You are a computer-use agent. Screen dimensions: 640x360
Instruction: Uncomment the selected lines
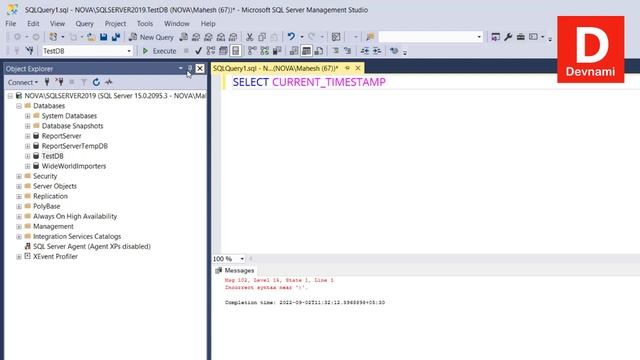347,51
